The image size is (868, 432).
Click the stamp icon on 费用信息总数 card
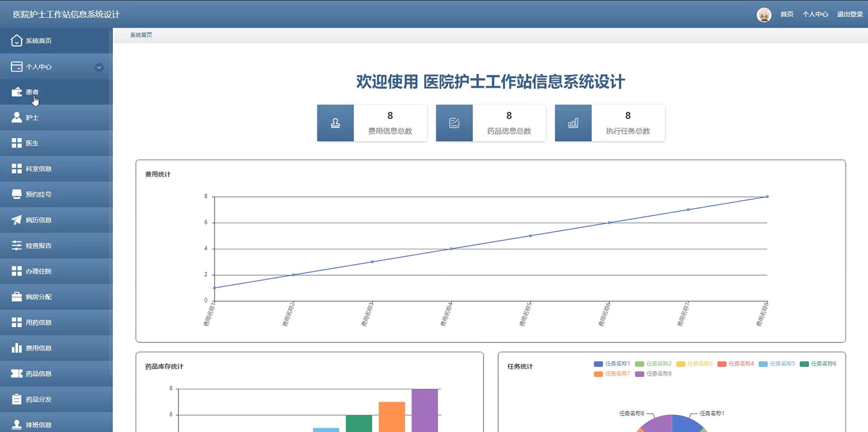(x=335, y=123)
